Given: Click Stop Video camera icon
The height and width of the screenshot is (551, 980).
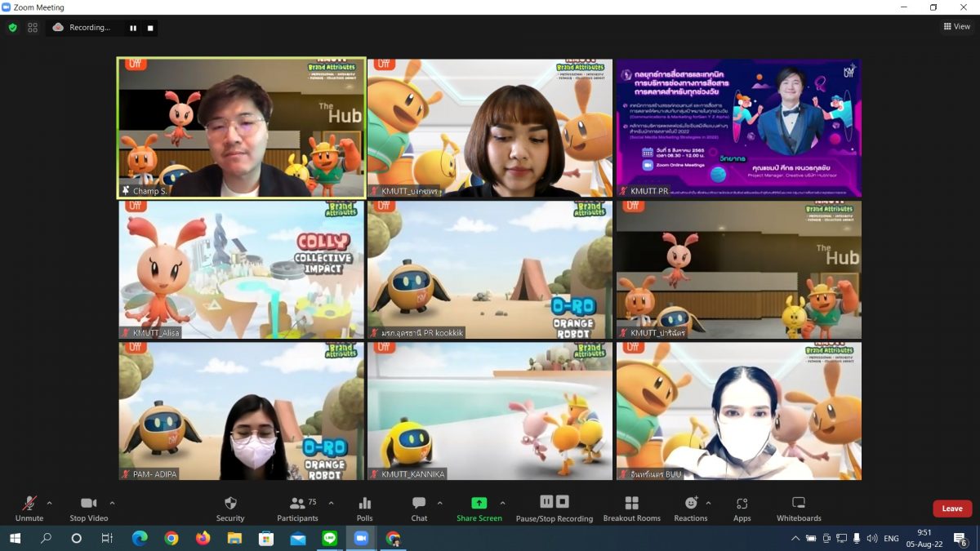Looking at the screenshot, I should [x=89, y=503].
